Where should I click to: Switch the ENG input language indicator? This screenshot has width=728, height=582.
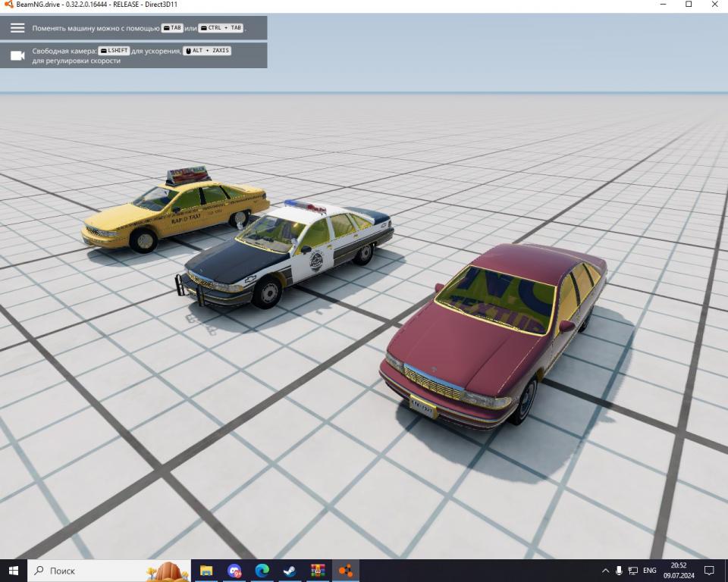tap(650, 571)
